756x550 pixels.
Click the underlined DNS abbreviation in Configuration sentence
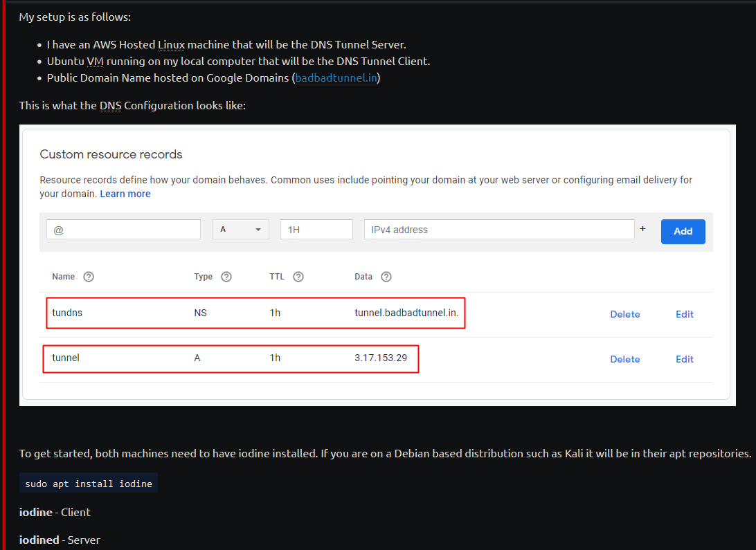click(110, 105)
